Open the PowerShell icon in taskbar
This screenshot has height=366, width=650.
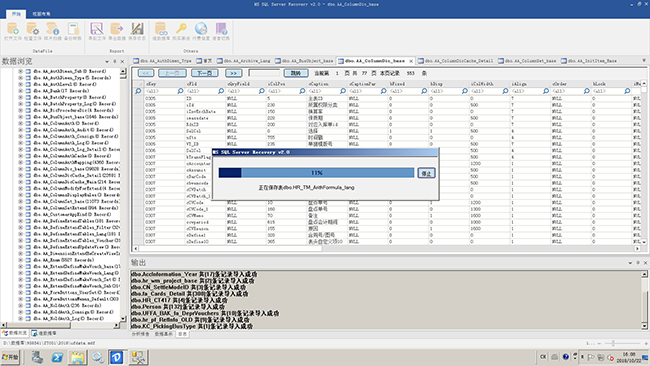(x=57, y=357)
